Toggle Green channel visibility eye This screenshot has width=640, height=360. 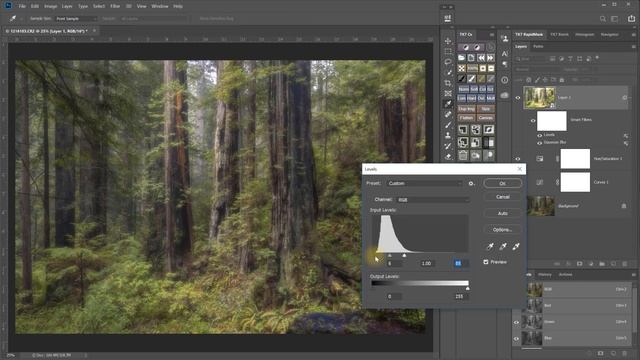click(516, 322)
